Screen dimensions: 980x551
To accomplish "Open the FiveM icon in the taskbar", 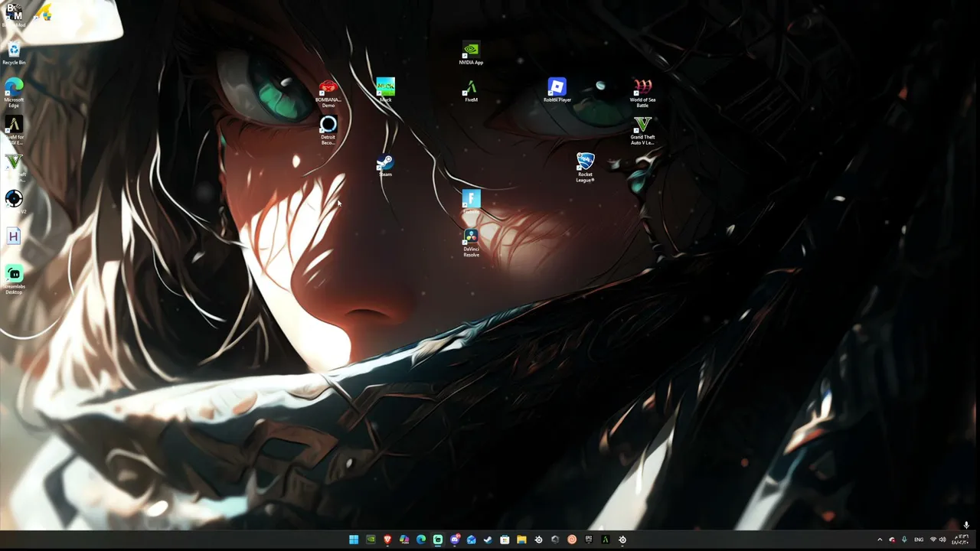I will [x=605, y=540].
